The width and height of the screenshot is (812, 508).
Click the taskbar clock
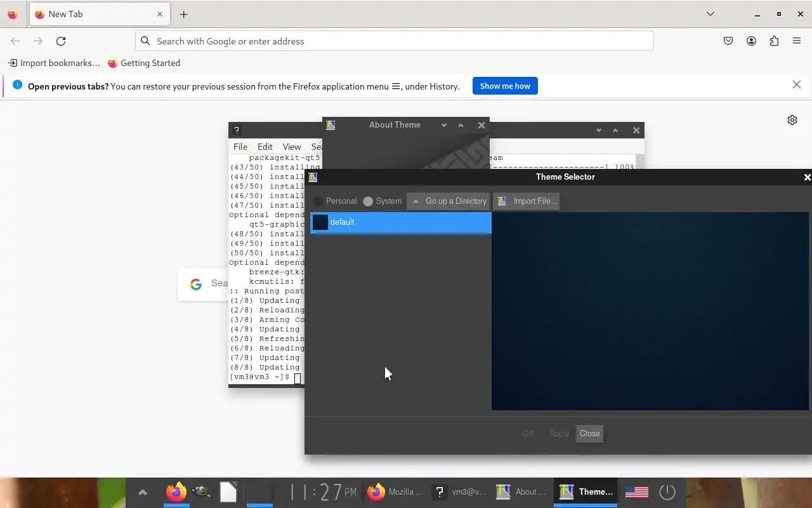pyautogui.click(x=324, y=492)
